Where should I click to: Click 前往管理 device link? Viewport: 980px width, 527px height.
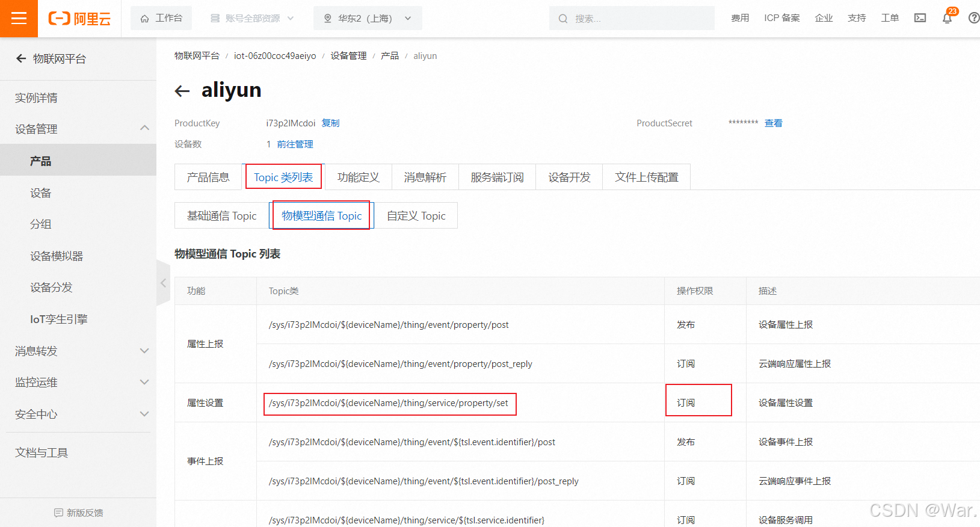(x=295, y=144)
